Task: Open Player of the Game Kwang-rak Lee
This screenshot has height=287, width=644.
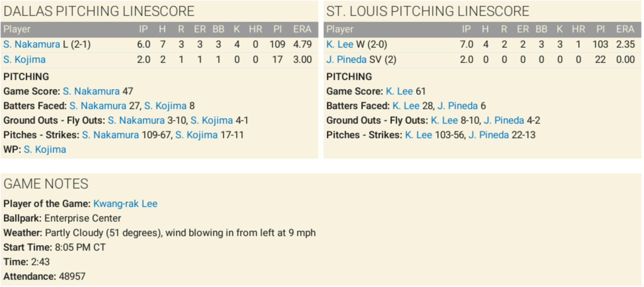Action: [125, 204]
